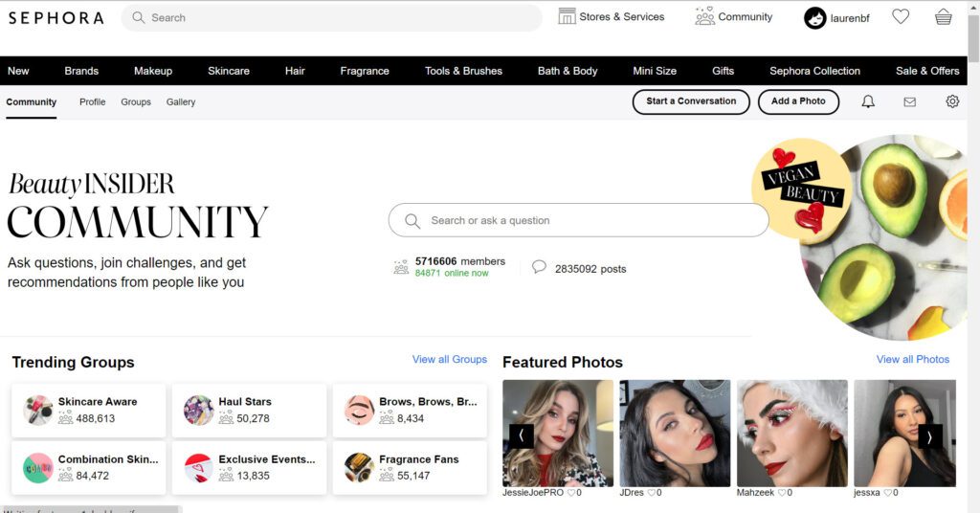Switch to the Gallery tab

pyautogui.click(x=181, y=101)
